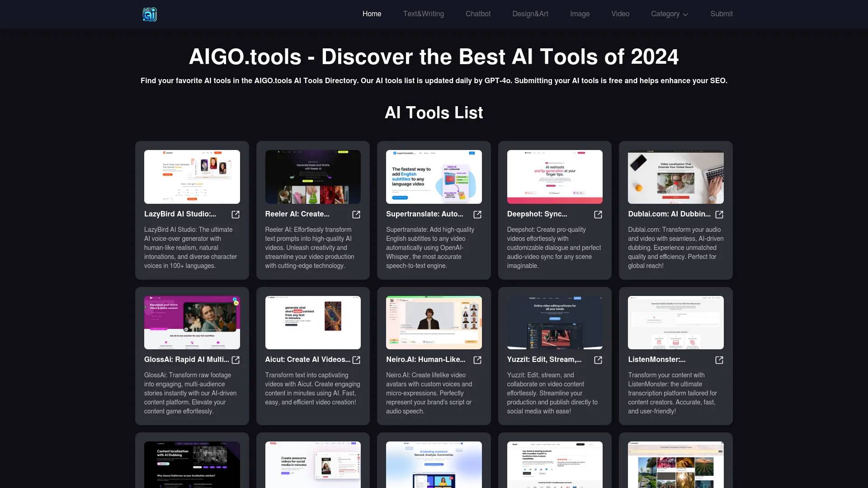Click the LazyBird AI Studio thumbnail

(192, 177)
